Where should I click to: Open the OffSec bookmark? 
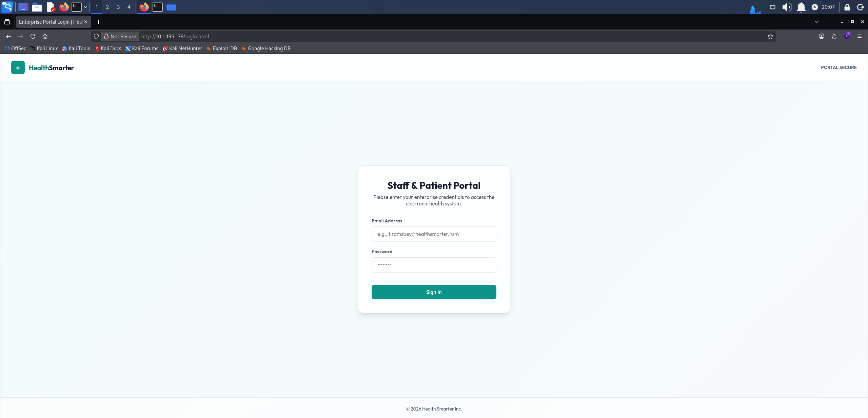click(x=15, y=48)
